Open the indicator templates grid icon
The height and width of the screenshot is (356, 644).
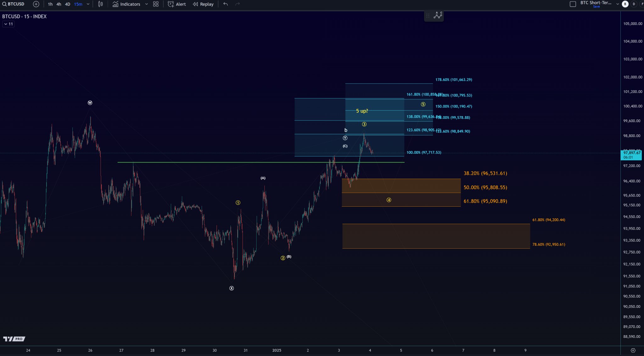pyautogui.click(x=156, y=4)
